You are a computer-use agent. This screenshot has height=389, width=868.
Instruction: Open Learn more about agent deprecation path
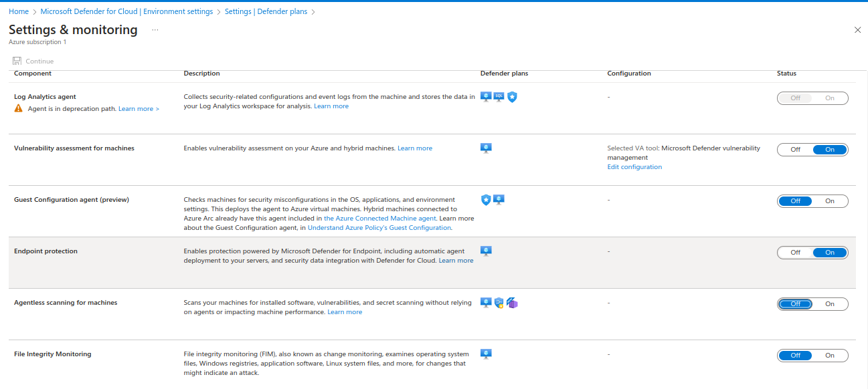point(139,108)
